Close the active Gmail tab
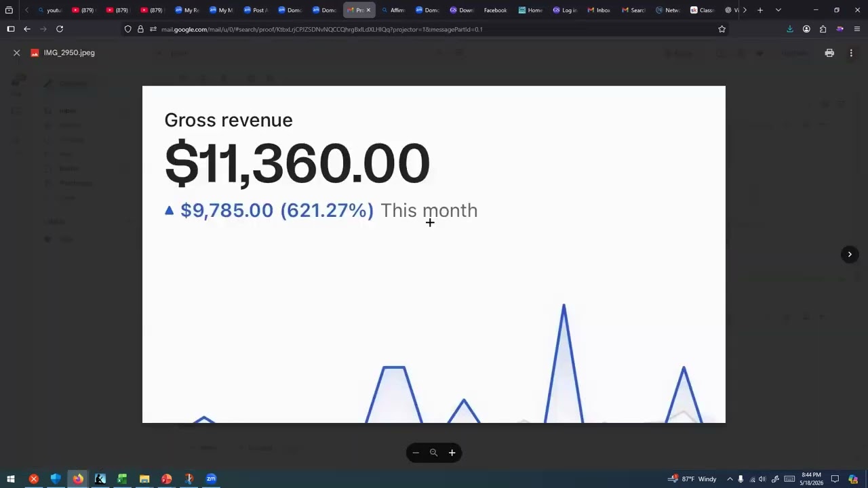The image size is (868, 488). pos(368,10)
